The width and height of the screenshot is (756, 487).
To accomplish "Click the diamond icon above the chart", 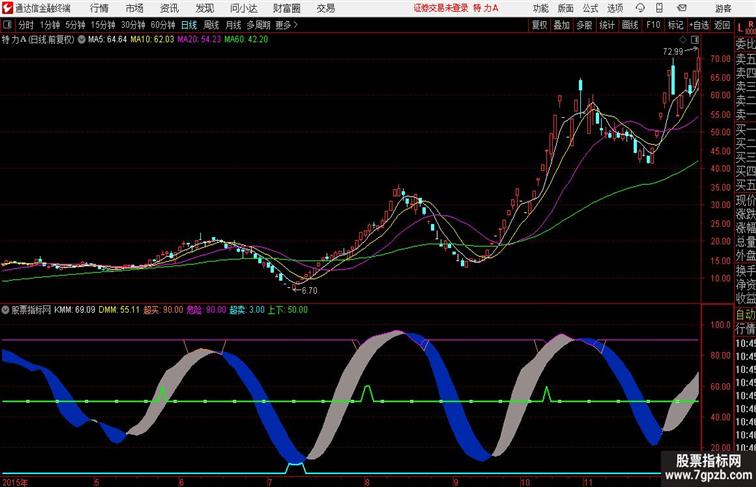I will [683, 40].
